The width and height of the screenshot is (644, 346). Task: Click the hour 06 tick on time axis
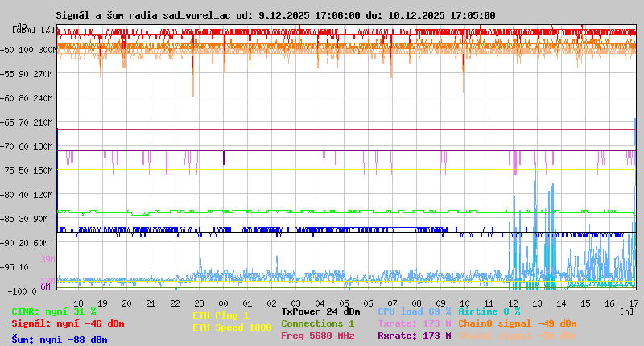click(368, 303)
